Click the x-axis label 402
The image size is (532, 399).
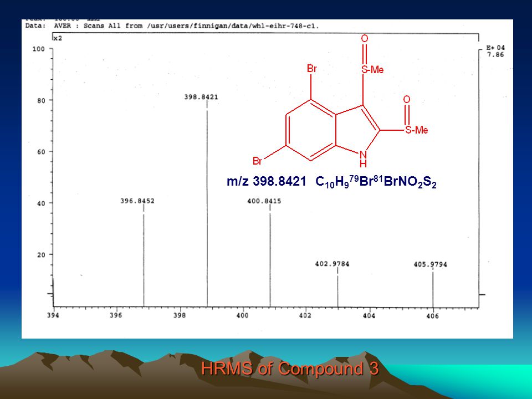[305, 315]
